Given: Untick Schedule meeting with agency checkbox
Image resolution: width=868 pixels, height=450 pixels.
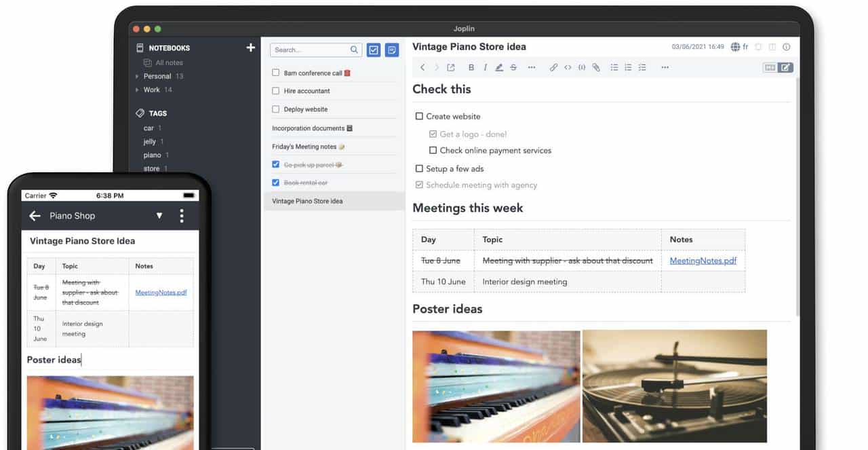Looking at the screenshot, I should click(419, 185).
